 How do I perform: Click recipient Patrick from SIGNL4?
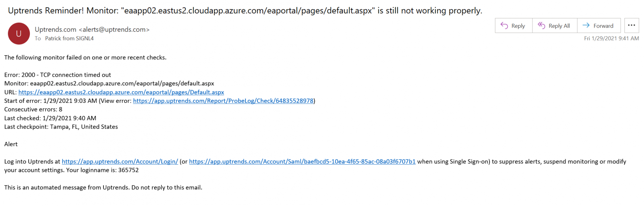(69, 38)
